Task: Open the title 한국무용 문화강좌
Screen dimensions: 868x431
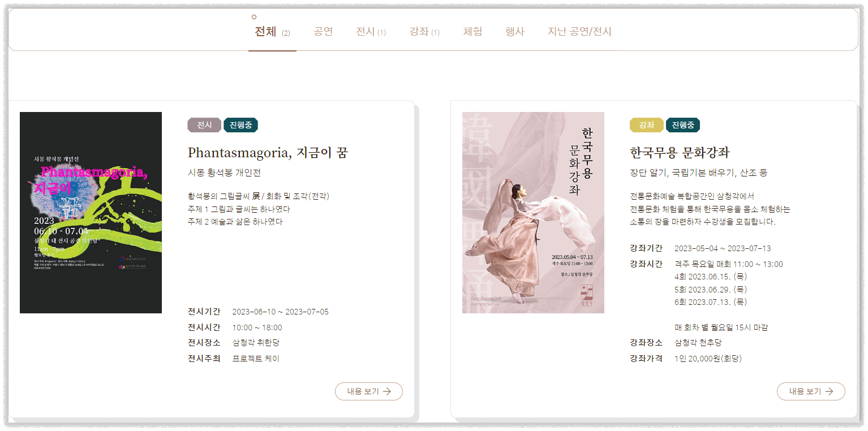Action: (x=680, y=153)
